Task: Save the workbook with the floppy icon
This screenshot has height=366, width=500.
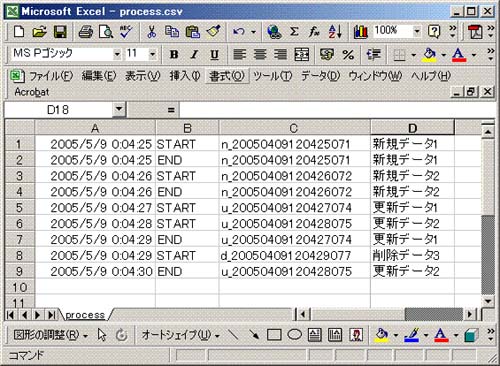Action: point(60,32)
